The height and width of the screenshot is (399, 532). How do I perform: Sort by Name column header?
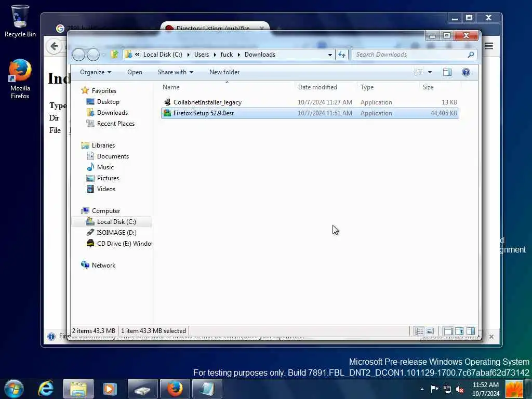[x=227, y=87]
